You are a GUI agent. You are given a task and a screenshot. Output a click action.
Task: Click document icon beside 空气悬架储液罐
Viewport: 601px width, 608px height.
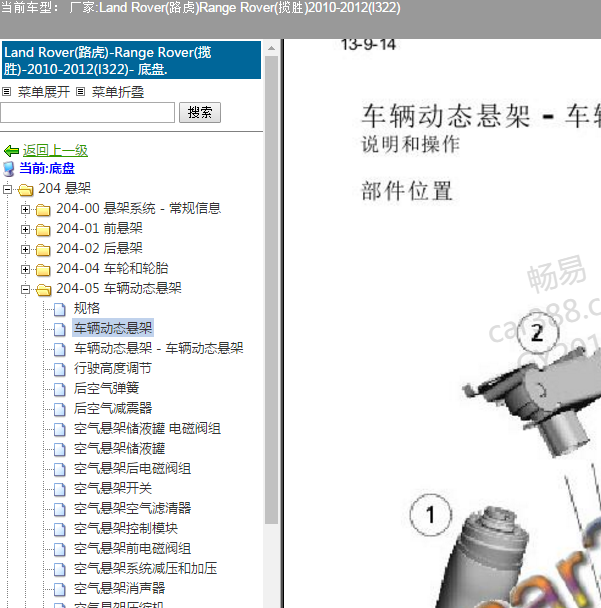pos(59,449)
